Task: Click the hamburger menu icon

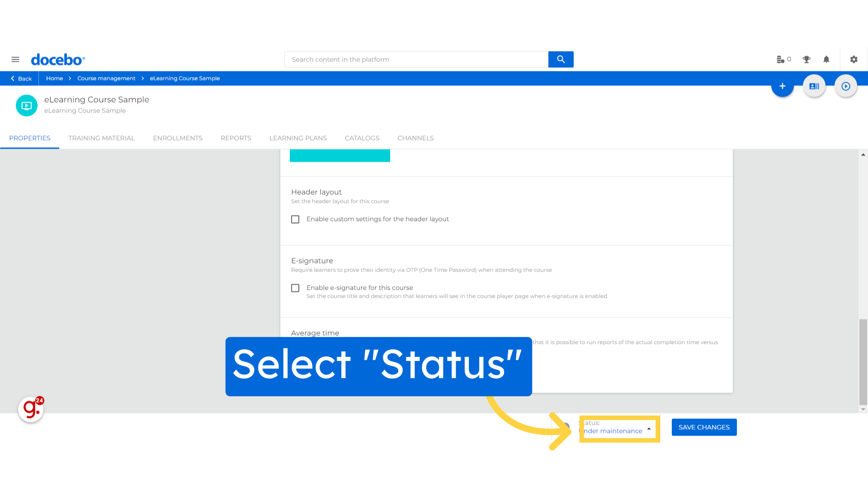Action: click(15, 59)
